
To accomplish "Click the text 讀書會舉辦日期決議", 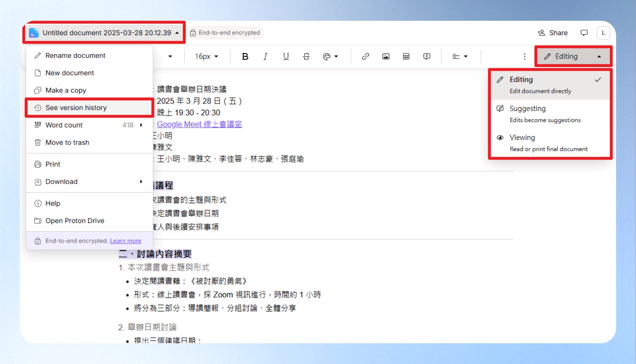I will [192, 89].
